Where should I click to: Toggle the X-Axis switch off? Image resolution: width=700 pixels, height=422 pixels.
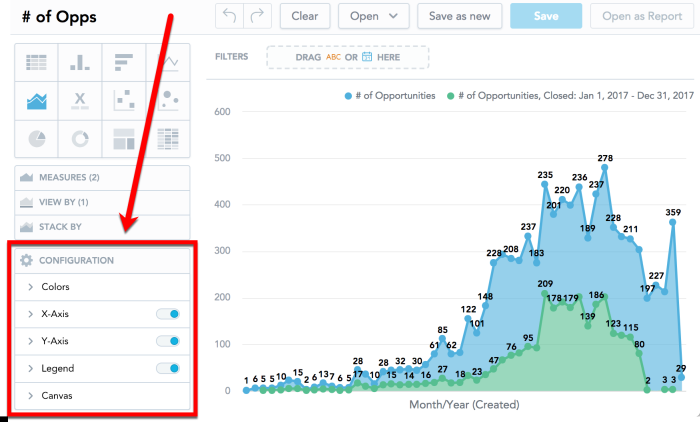[x=168, y=314]
